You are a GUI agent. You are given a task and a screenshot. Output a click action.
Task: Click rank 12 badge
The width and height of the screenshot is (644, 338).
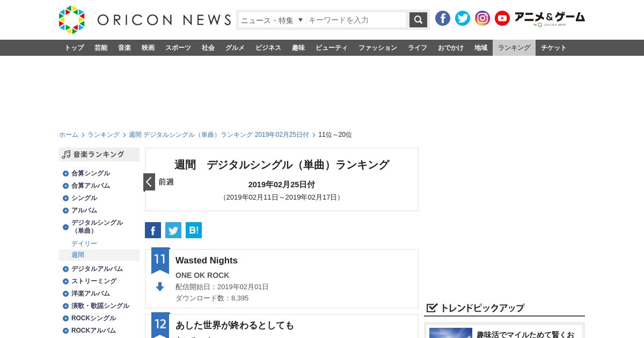pos(160,325)
